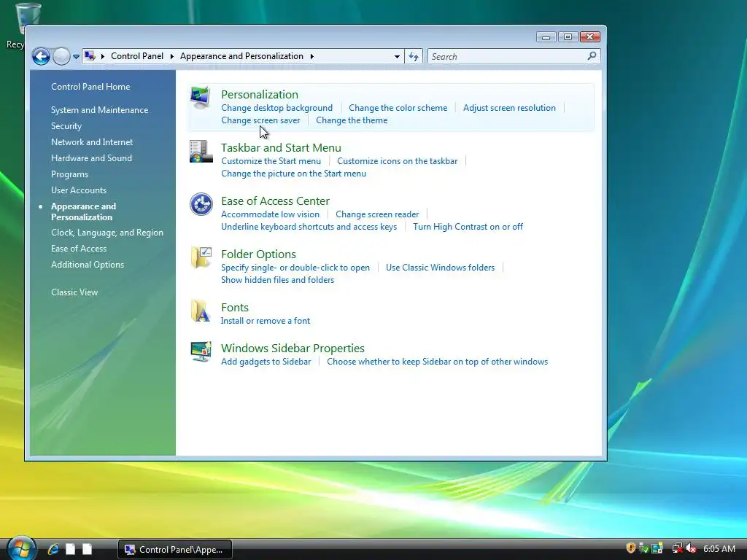Click Accommodate low vision
Viewport: 747px width, 560px height.
[270, 214]
